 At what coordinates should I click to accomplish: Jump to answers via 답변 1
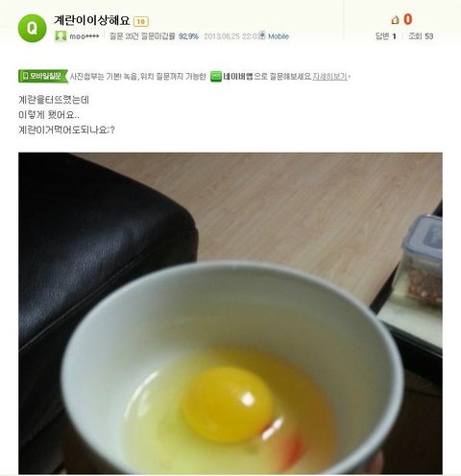[x=386, y=36]
